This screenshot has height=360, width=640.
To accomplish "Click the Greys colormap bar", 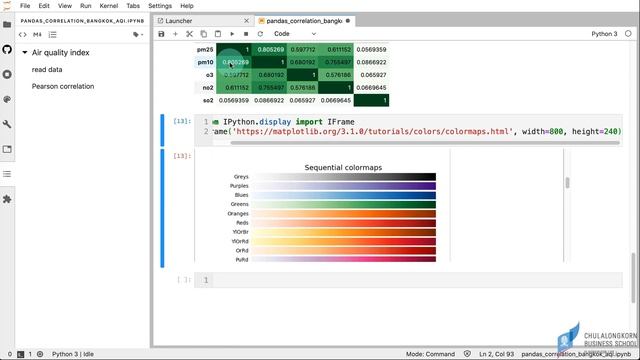I will point(343,177).
